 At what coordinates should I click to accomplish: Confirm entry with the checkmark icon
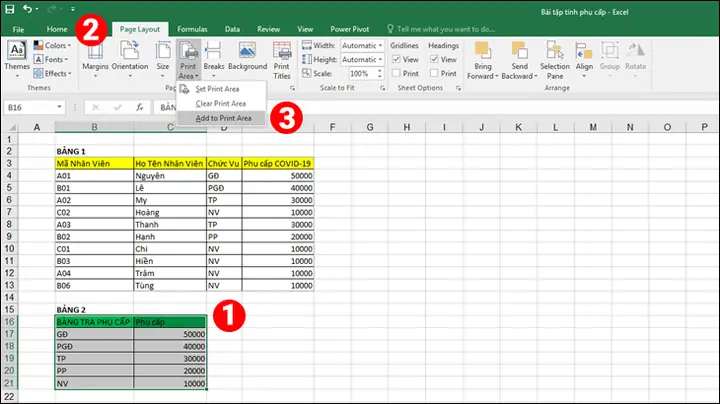118,107
